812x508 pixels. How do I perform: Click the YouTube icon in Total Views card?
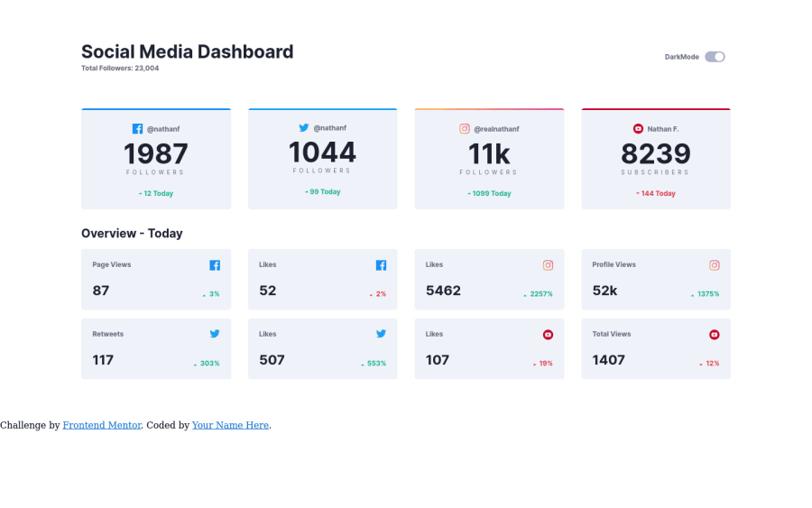(715, 335)
